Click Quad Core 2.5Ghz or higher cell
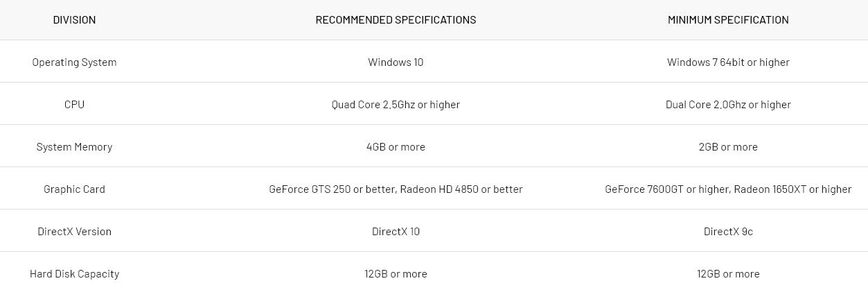 click(x=396, y=104)
